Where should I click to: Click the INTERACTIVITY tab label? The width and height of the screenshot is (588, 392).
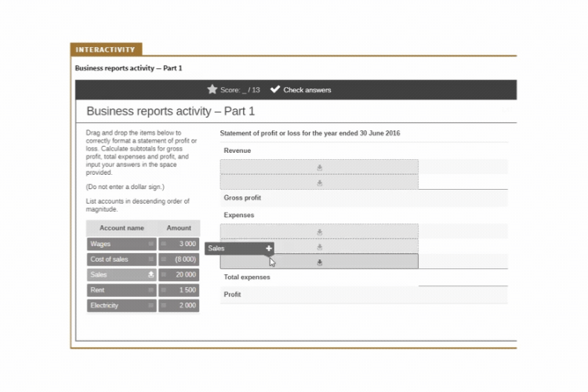(106, 49)
